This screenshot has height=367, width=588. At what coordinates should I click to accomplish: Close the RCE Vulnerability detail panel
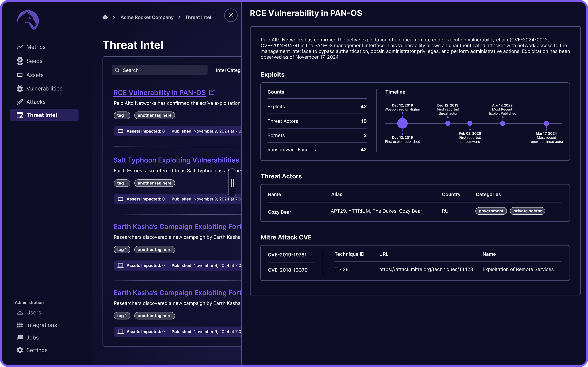(x=231, y=15)
